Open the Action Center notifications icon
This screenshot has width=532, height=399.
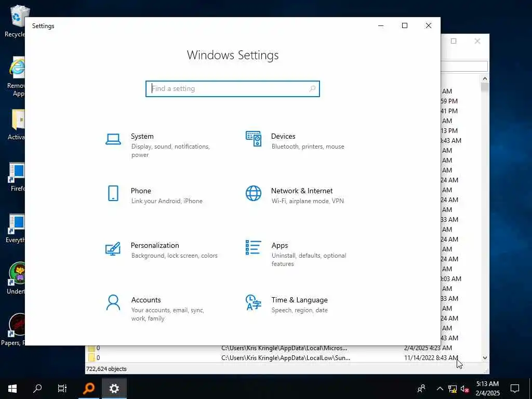click(515, 389)
